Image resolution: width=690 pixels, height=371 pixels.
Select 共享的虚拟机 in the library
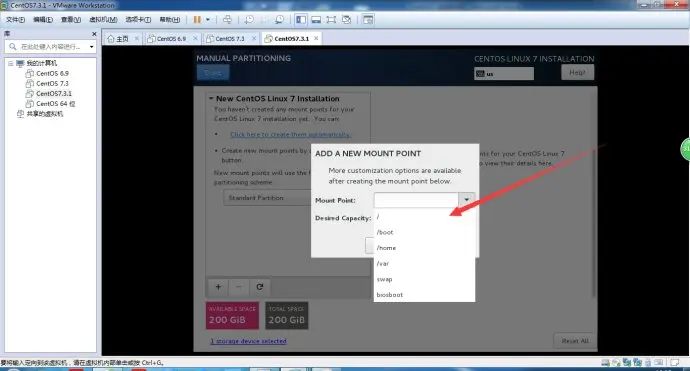click(44, 114)
